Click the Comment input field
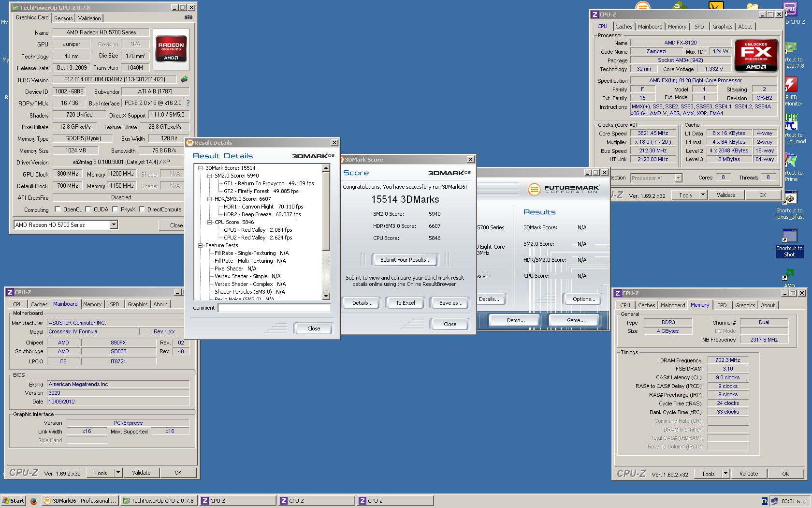The height and width of the screenshot is (508, 812). pos(274,308)
